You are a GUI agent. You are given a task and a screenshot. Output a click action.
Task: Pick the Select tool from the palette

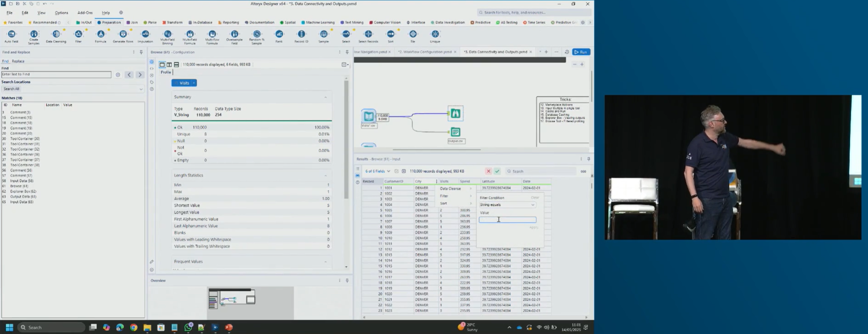click(346, 36)
